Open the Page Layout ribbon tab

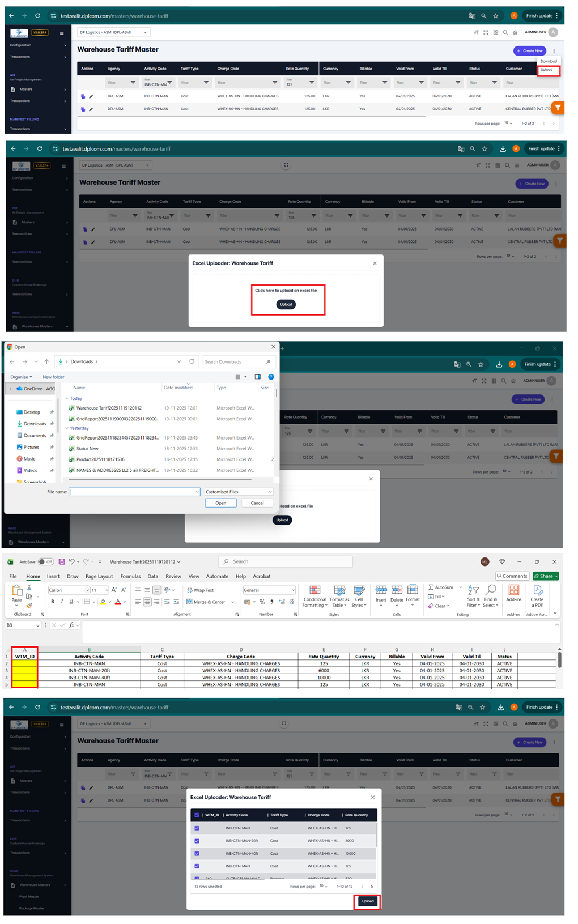pyautogui.click(x=99, y=576)
